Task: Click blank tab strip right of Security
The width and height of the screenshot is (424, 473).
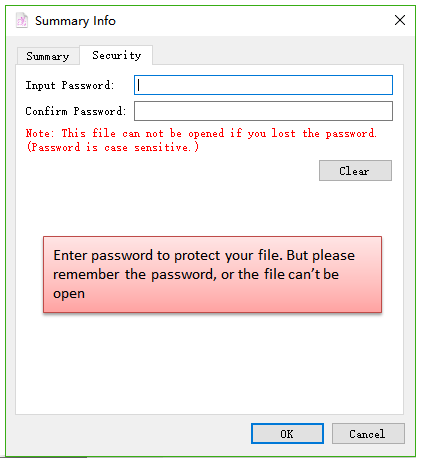Action: click(x=277, y=53)
